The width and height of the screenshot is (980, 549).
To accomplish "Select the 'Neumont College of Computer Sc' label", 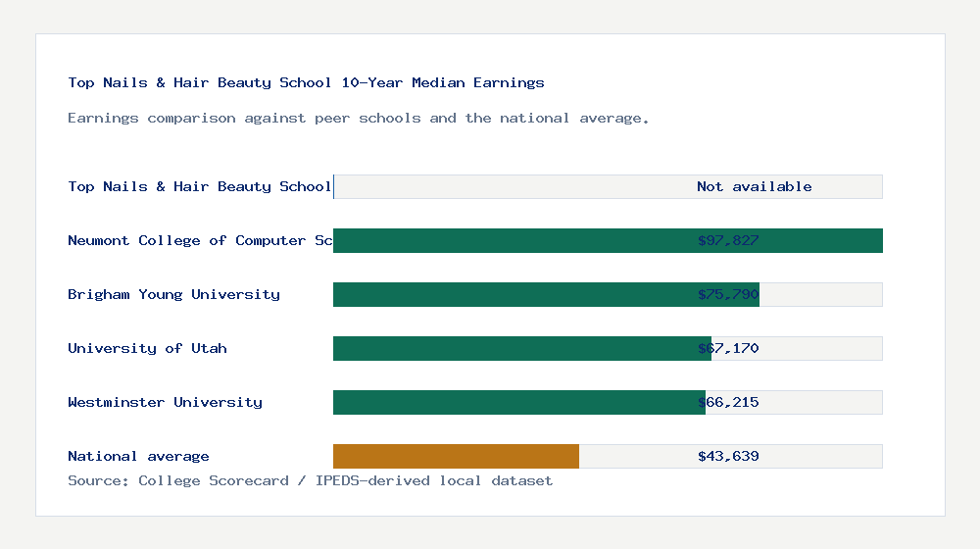I will [200, 241].
